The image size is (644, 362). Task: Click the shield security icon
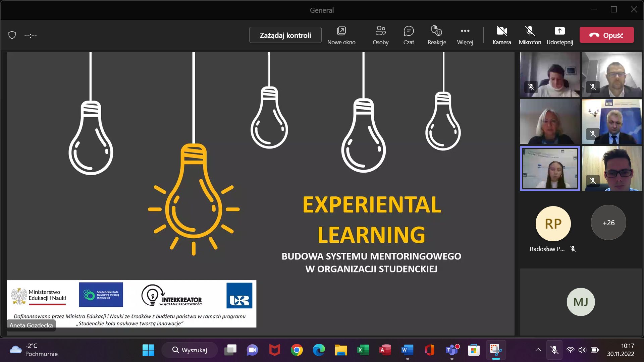12,35
